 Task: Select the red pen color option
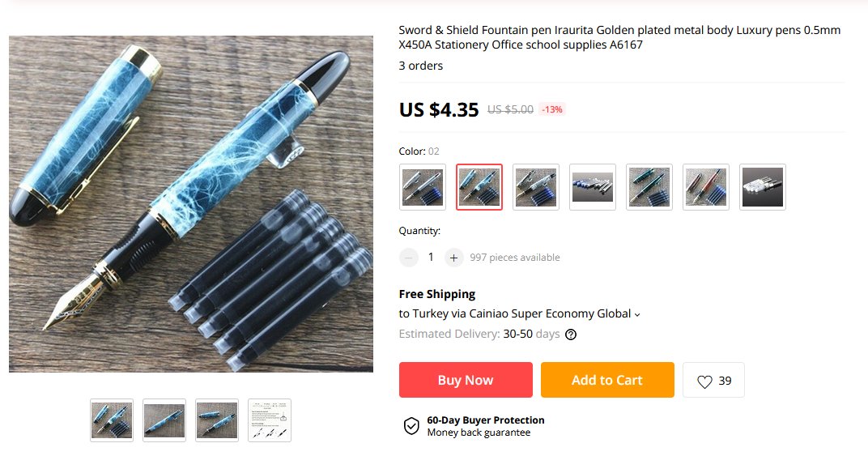(706, 187)
